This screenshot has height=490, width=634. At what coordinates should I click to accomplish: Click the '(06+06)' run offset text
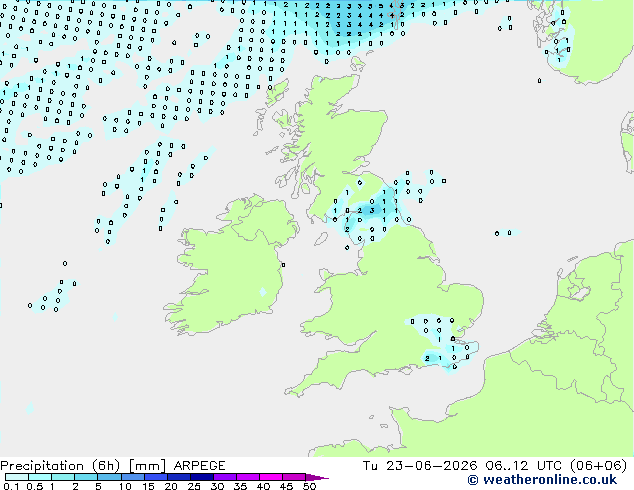click(x=598, y=466)
